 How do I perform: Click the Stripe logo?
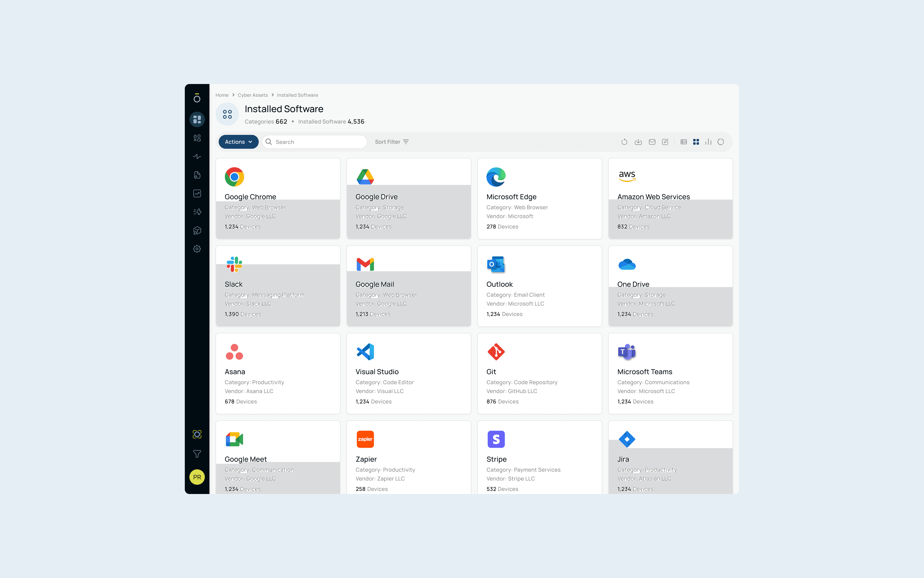[x=496, y=439]
